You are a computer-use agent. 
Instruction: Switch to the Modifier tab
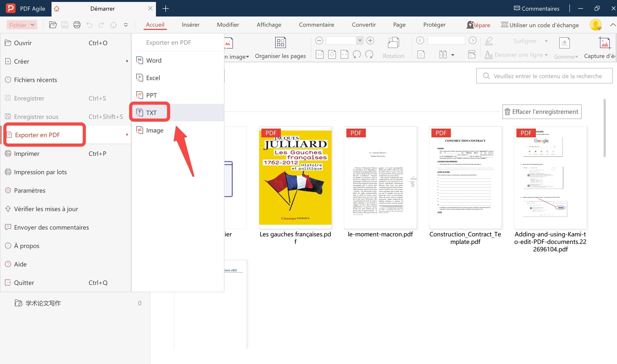[x=228, y=25]
